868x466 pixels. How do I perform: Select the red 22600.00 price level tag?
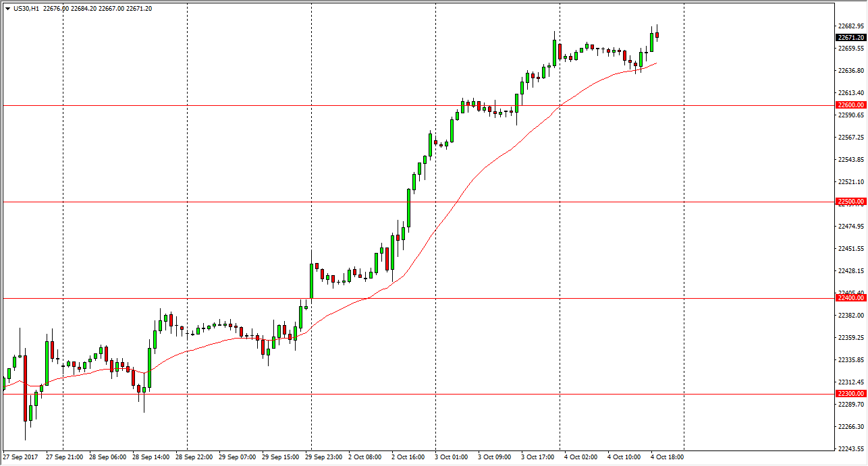coord(850,105)
